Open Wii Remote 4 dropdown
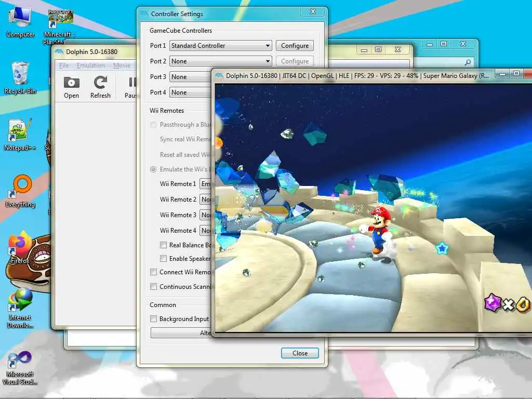The height and width of the screenshot is (399, 532). click(206, 231)
